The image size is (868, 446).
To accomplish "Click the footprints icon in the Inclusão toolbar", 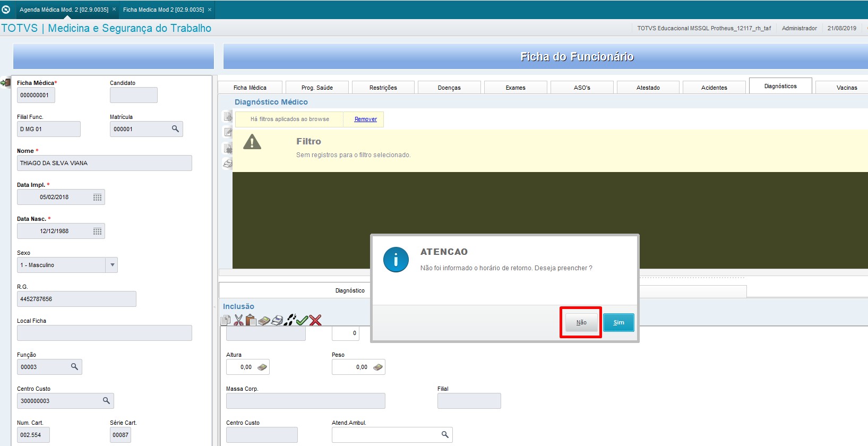I will pos(289,320).
